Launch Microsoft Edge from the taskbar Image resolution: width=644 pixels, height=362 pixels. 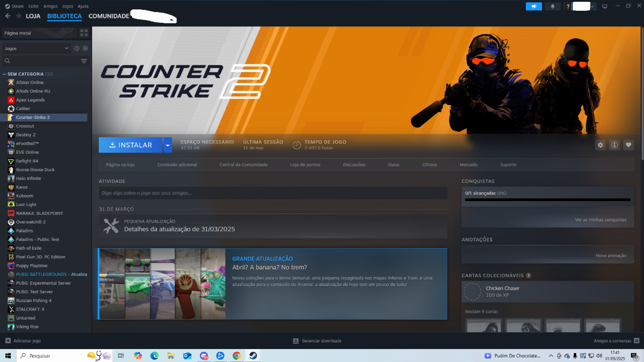[x=154, y=356]
